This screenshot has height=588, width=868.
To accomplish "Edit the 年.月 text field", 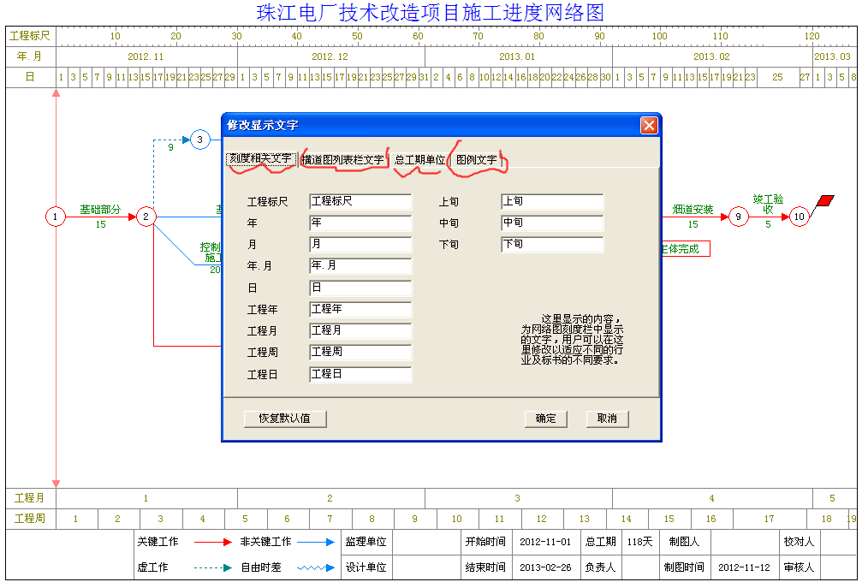I will [x=360, y=266].
